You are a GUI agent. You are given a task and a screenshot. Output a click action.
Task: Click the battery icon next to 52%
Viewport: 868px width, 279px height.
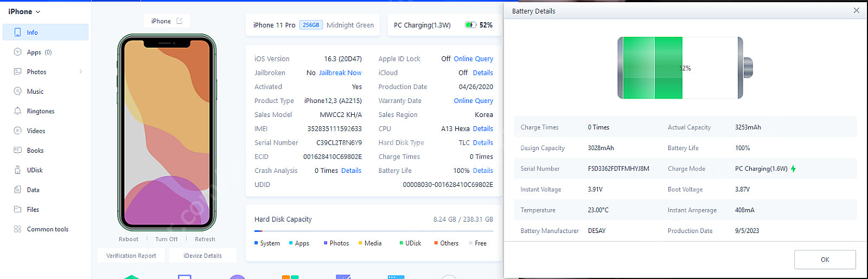[x=470, y=25]
